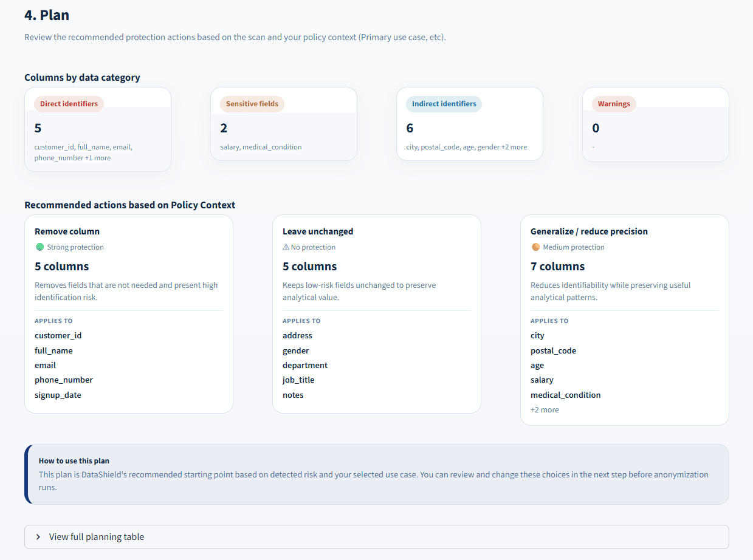Click the 'Medium protection' label
This screenshot has height=560, width=753.
574,247
